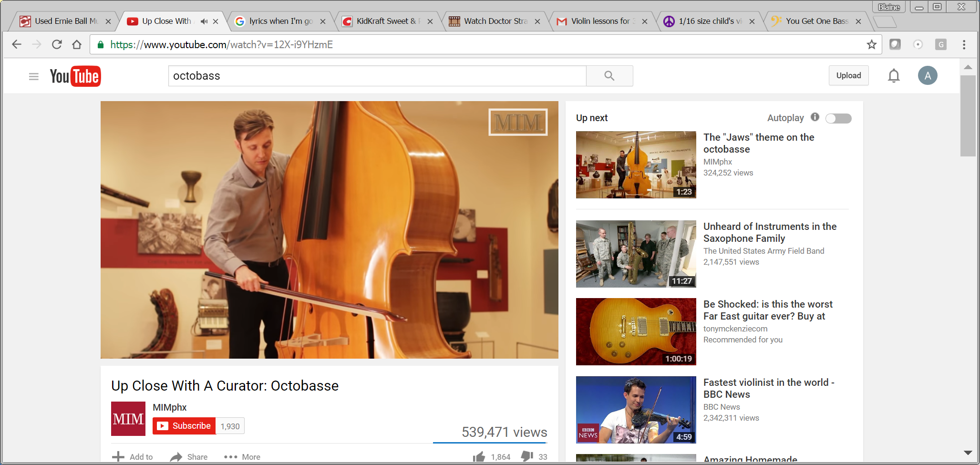
Task: Open the Saxophone Family video thumbnail
Action: (636, 254)
